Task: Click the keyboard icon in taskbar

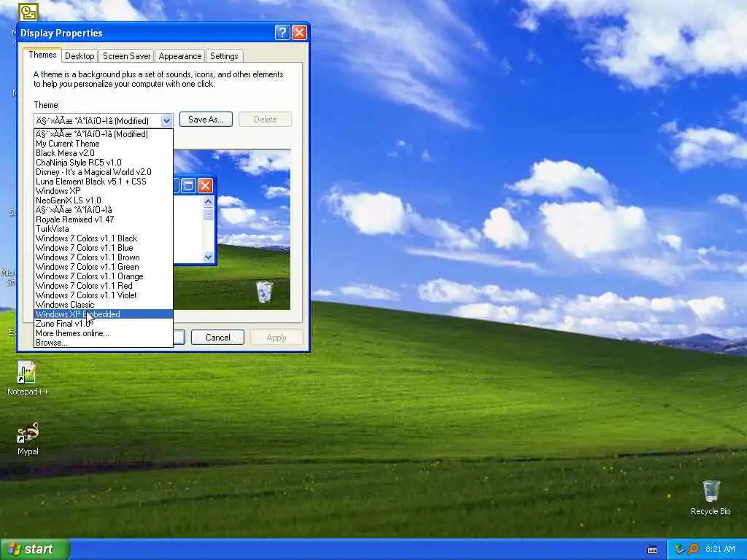Action: point(652,550)
